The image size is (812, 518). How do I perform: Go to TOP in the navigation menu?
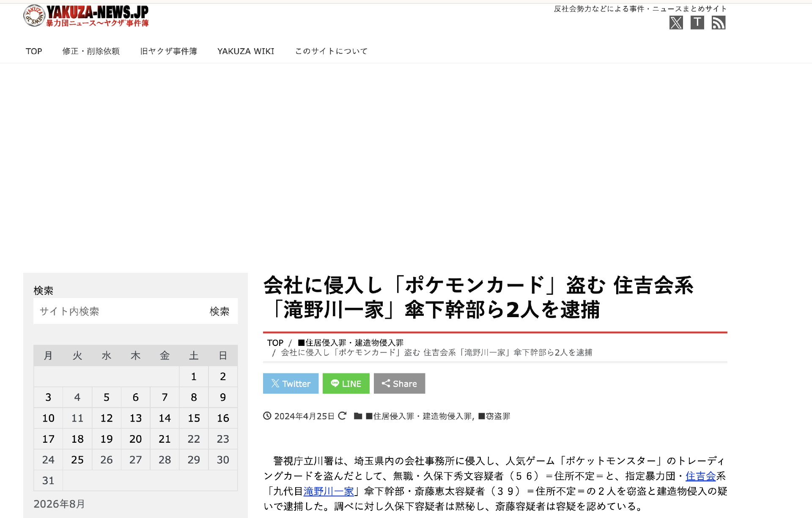click(34, 51)
